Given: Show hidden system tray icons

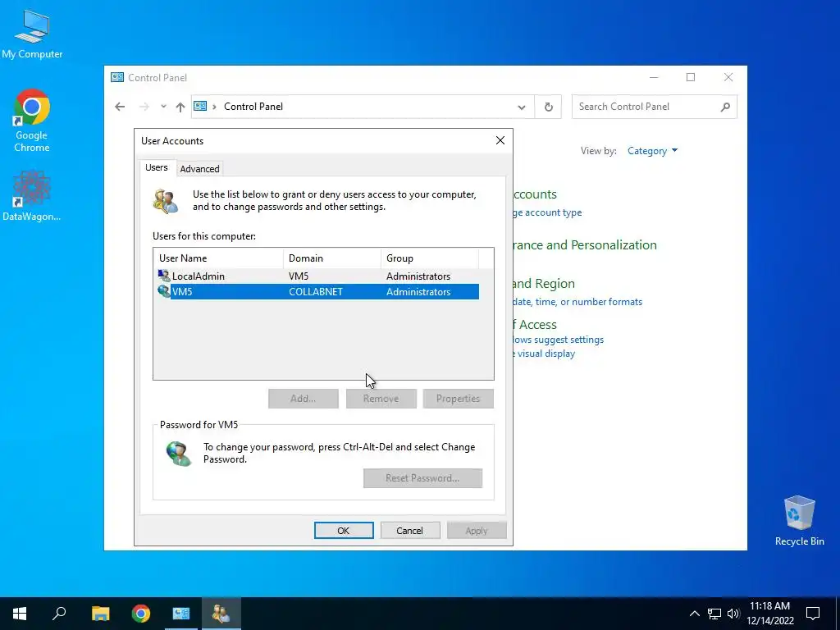Looking at the screenshot, I should pyautogui.click(x=694, y=614).
